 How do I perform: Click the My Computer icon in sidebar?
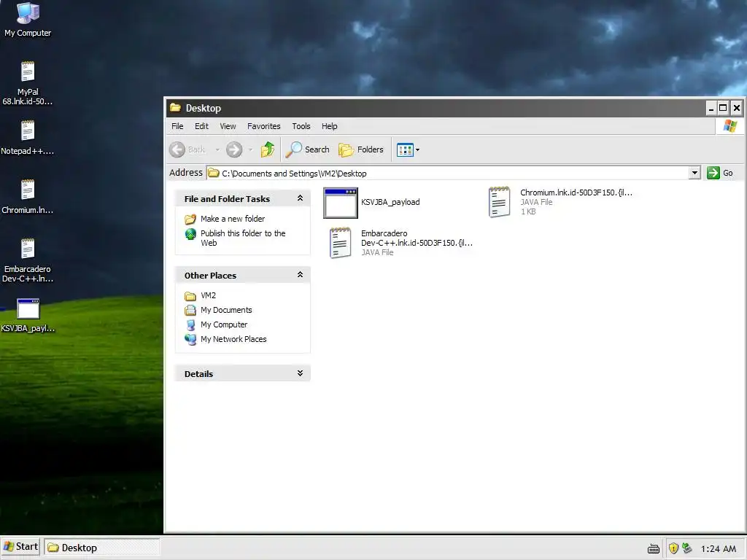190,325
